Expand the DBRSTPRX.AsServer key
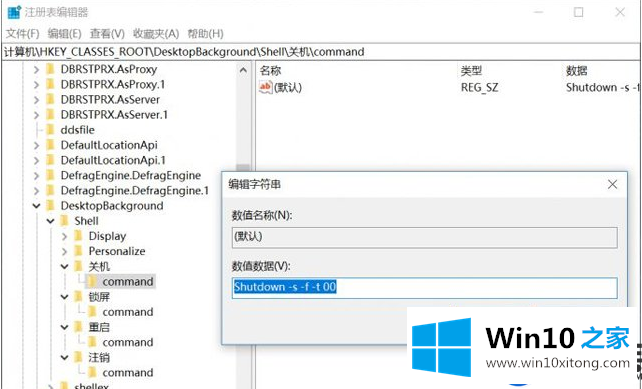This screenshot has width=642, height=389. pos(36,100)
